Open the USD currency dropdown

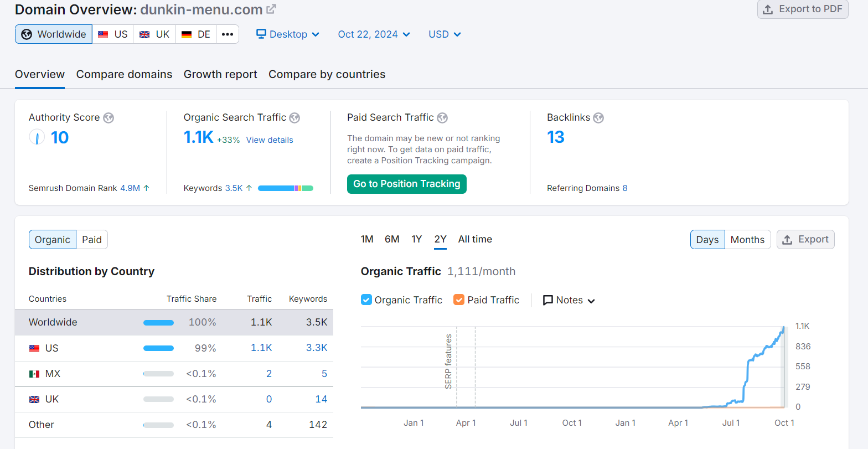pyautogui.click(x=445, y=34)
